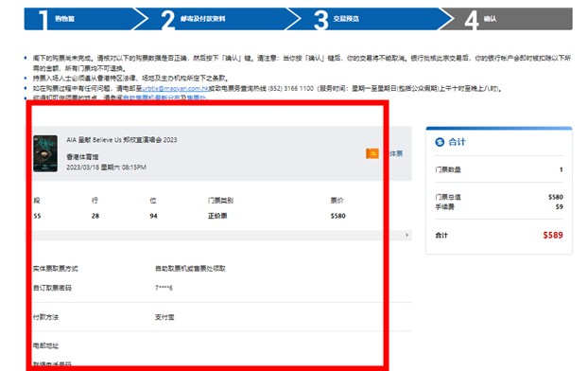This screenshot has width=588, height=371.
Task: Open the concert poster thumbnail
Action: pyautogui.click(x=45, y=153)
